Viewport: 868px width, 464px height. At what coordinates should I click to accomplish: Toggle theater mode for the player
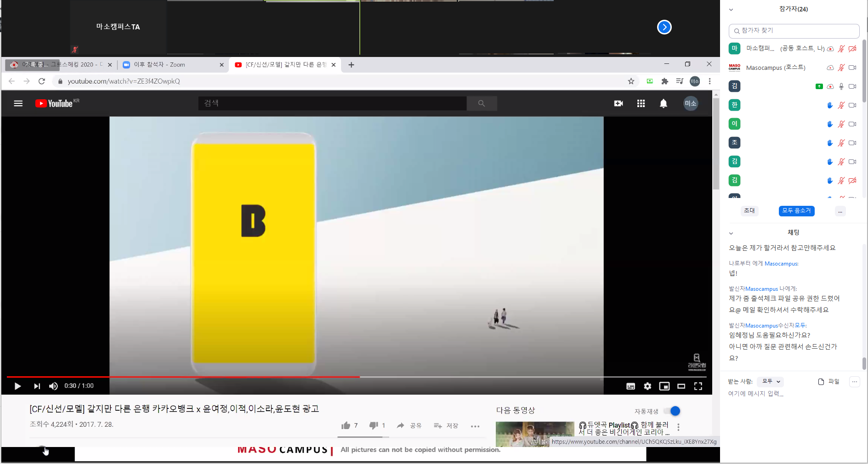(681, 386)
